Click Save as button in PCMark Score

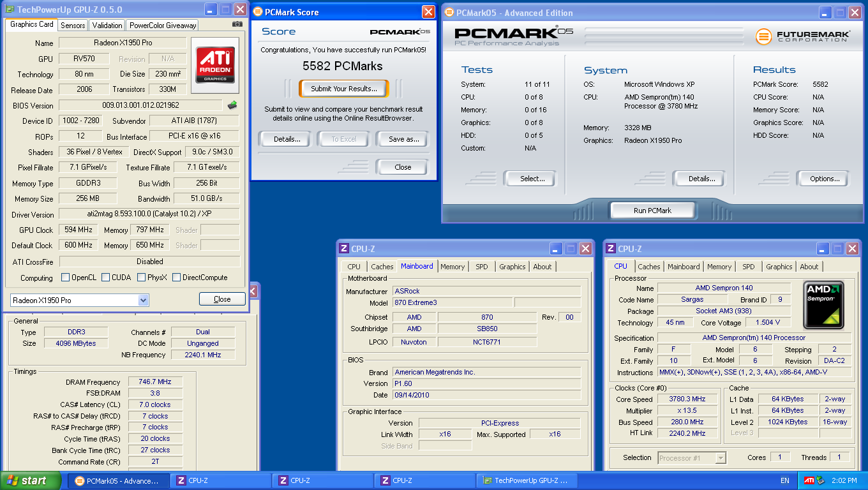point(401,138)
